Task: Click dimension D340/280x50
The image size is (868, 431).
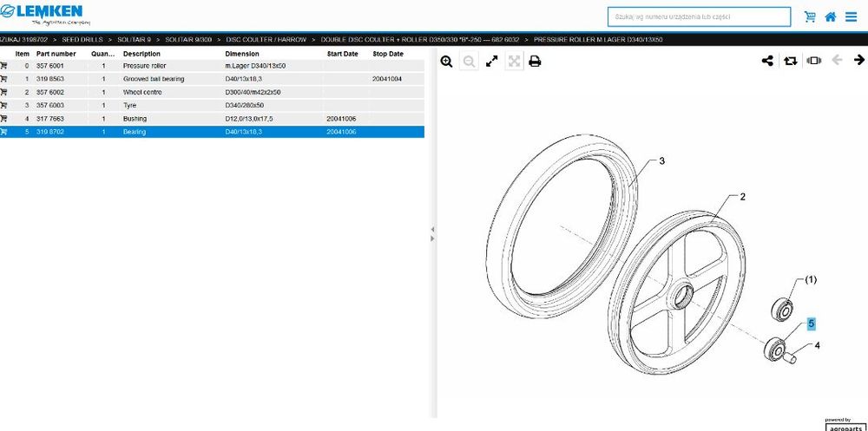Action: point(244,105)
